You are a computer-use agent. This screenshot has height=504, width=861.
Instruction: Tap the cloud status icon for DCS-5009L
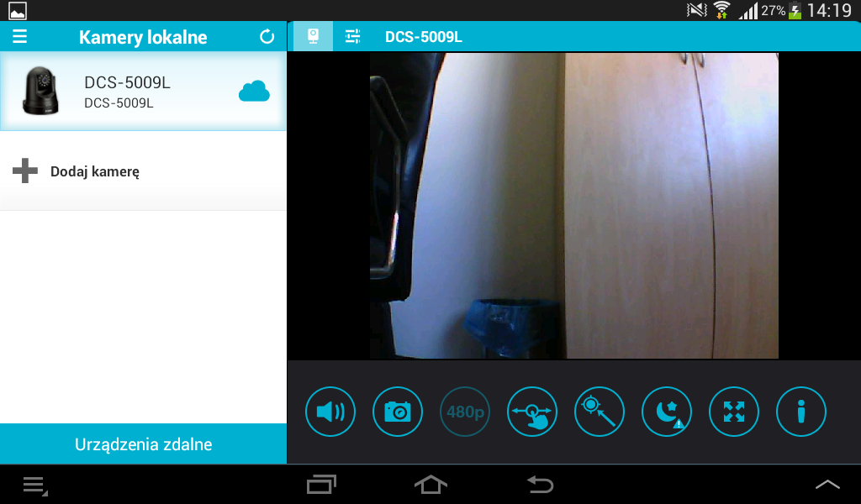tap(254, 92)
